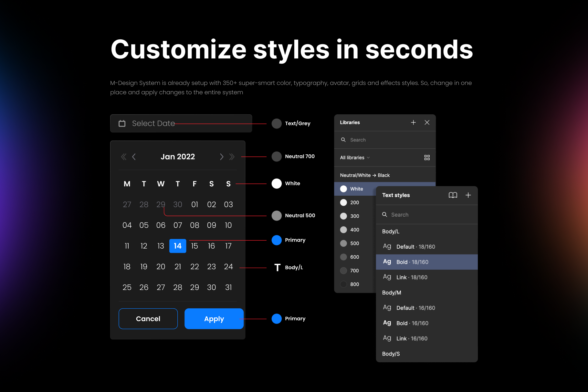The image size is (588, 392).
Task: Click the calendar icon in Select Date field
Action: [122, 123]
